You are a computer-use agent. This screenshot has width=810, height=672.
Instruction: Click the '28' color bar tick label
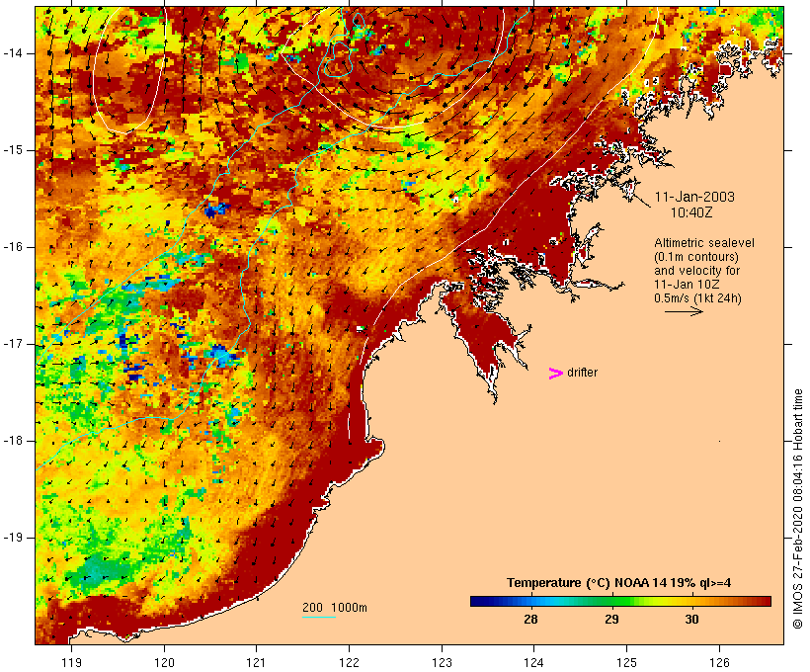tap(530, 620)
